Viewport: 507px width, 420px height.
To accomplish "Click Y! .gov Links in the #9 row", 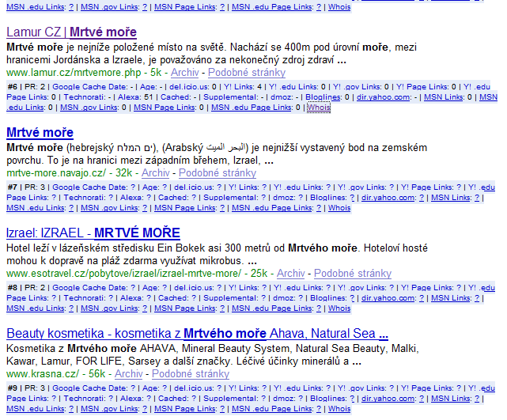I will click(x=361, y=388).
